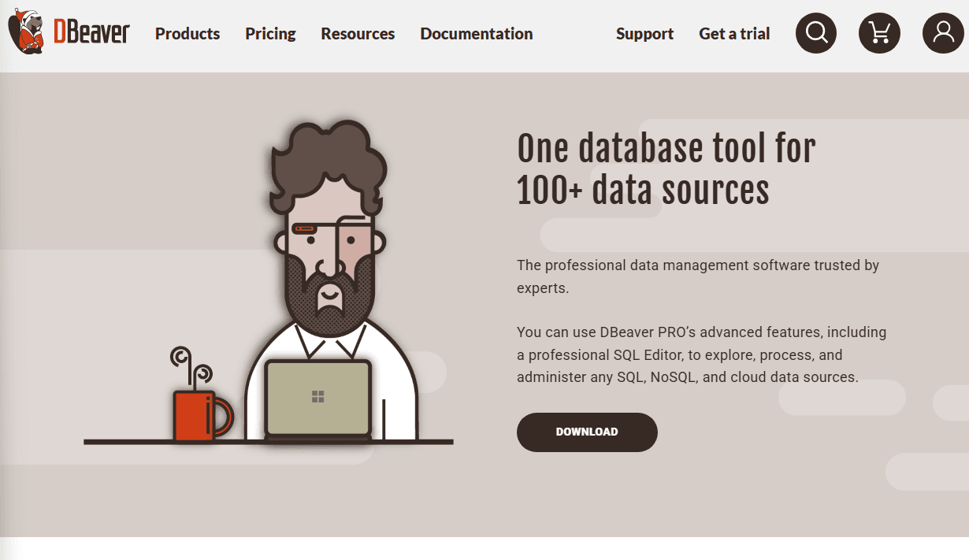Click the text 'trusted by experts'
The image size is (969, 560).
click(698, 276)
